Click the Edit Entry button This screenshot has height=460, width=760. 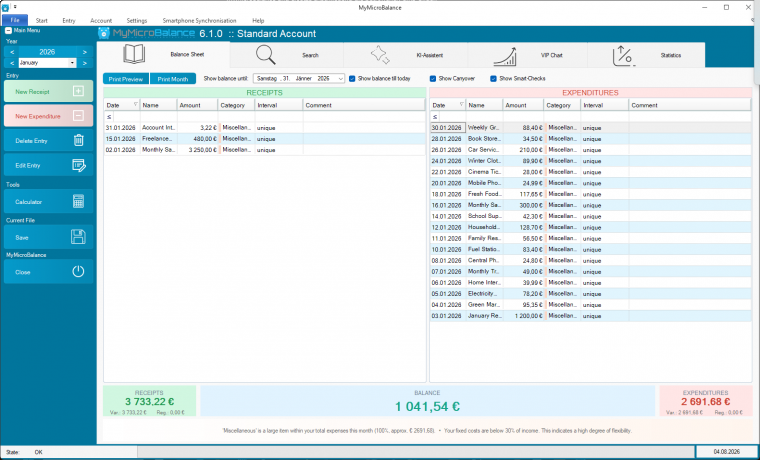48,165
